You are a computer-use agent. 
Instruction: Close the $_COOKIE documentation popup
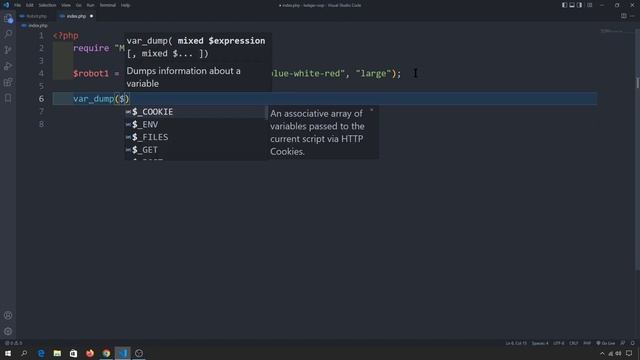point(371,110)
